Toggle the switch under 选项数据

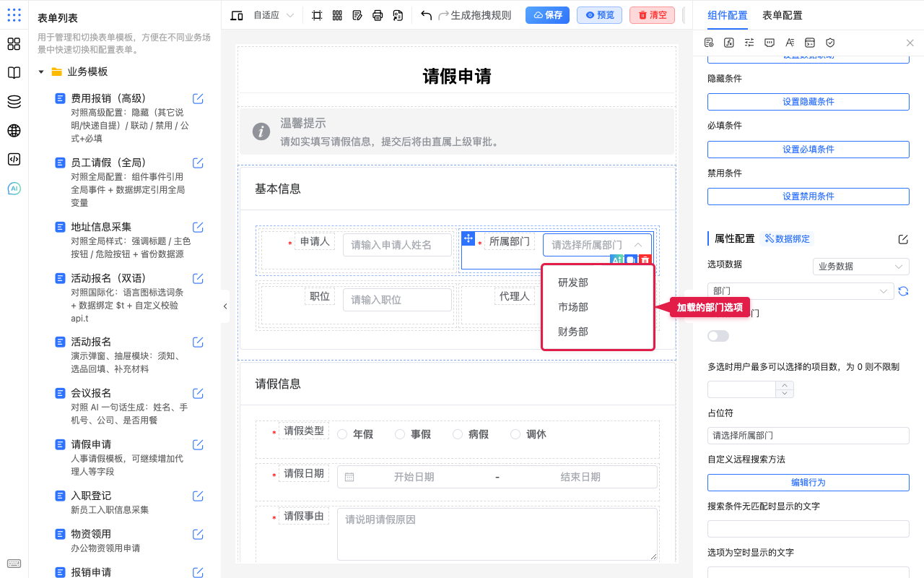point(718,336)
